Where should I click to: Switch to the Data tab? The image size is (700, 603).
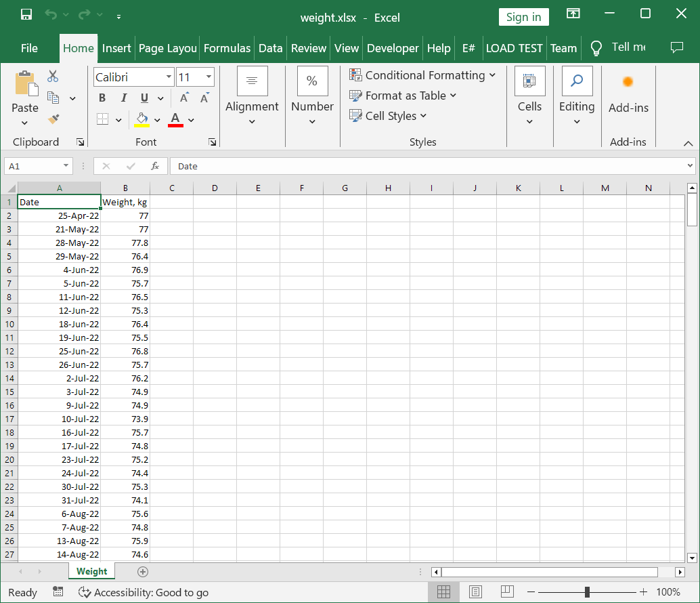coord(271,48)
